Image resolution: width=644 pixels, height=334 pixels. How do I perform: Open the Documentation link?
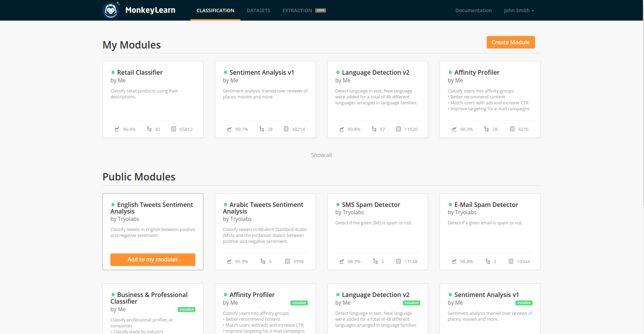(473, 10)
